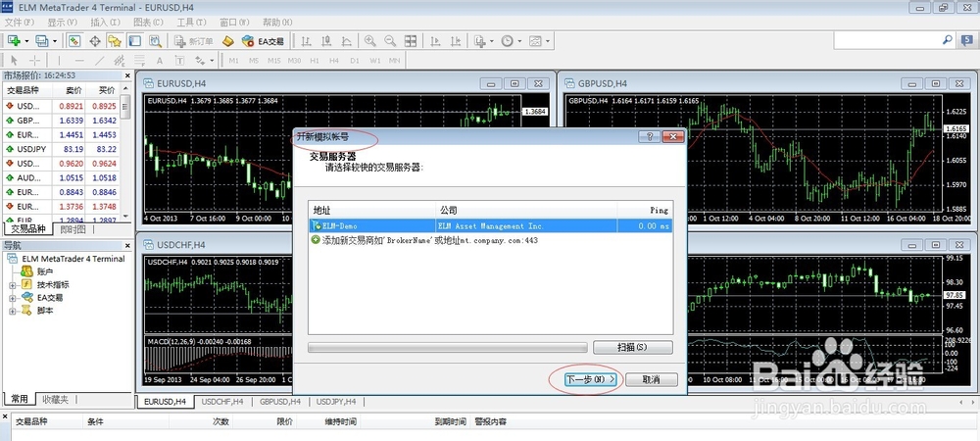980x441 pixels.
Task: Open the 插入 menu
Action: (105, 22)
